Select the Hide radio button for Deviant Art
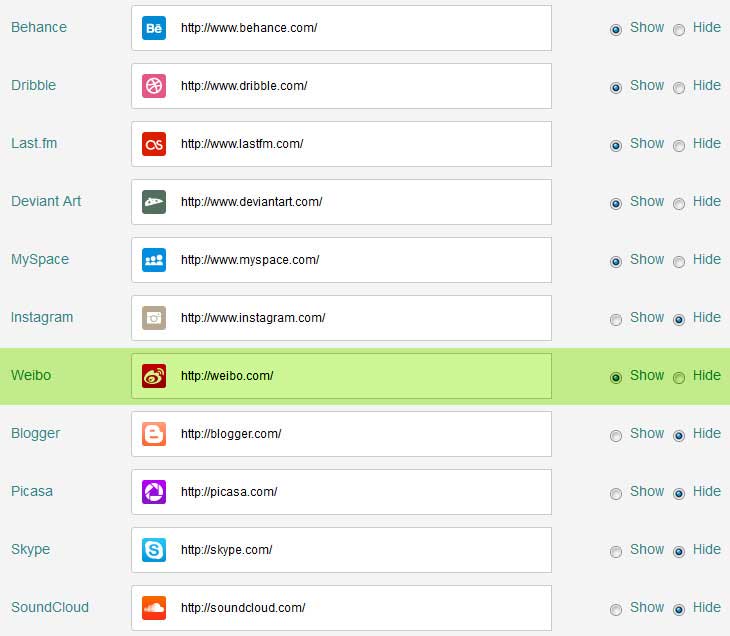Screen dimensions: 730x636 tap(679, 203)
